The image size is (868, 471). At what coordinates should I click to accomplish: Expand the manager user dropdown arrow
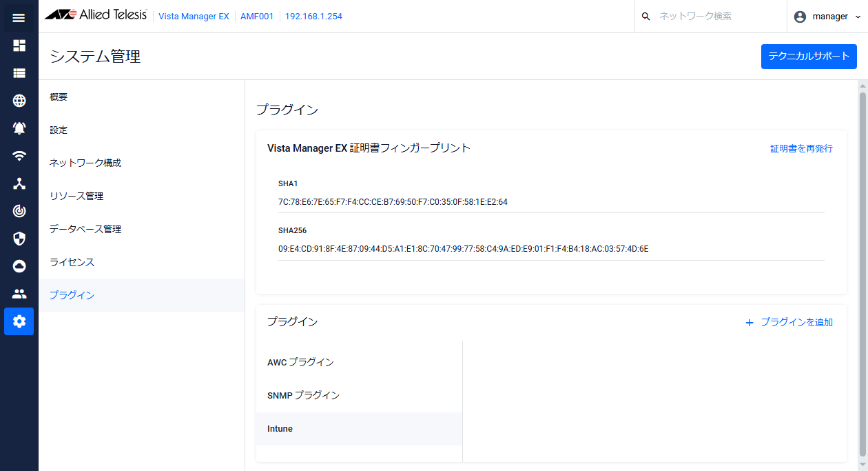click(858, 17)
